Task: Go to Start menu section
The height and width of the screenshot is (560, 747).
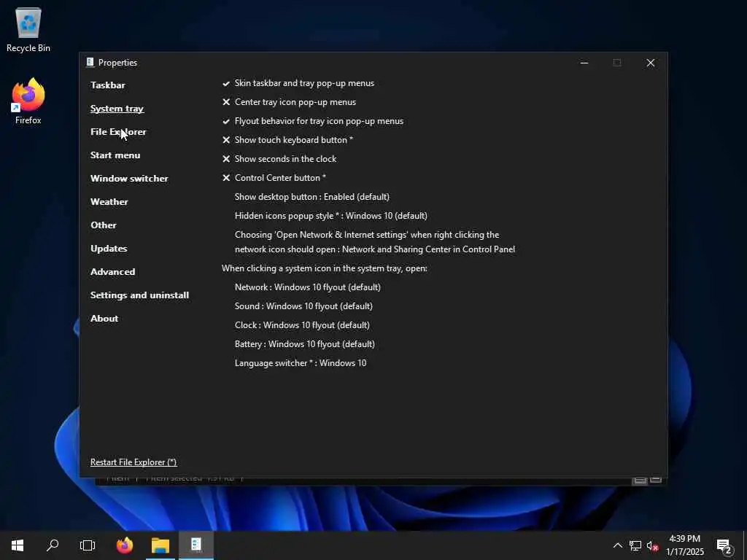Action: (x=115, y=155)
